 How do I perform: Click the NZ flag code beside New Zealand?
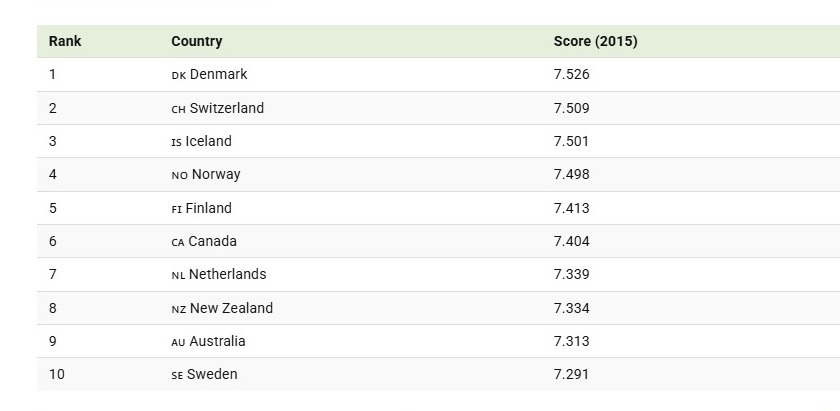(179, 309)
